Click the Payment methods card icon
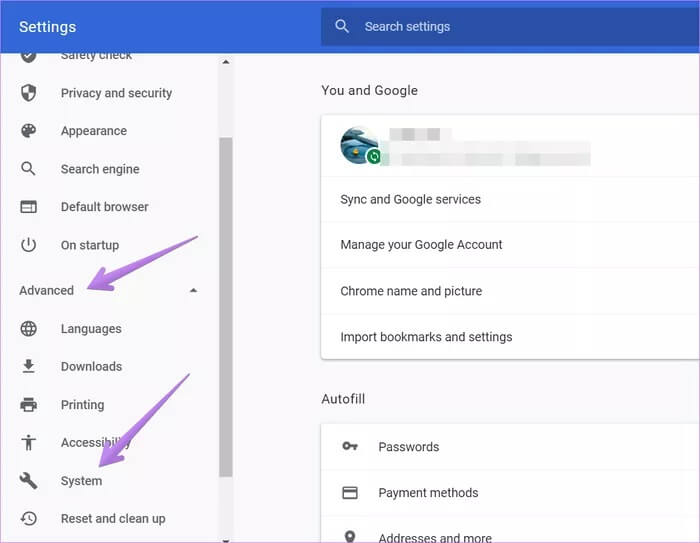The height and width of the screenshot is (543, 700). 350,493
